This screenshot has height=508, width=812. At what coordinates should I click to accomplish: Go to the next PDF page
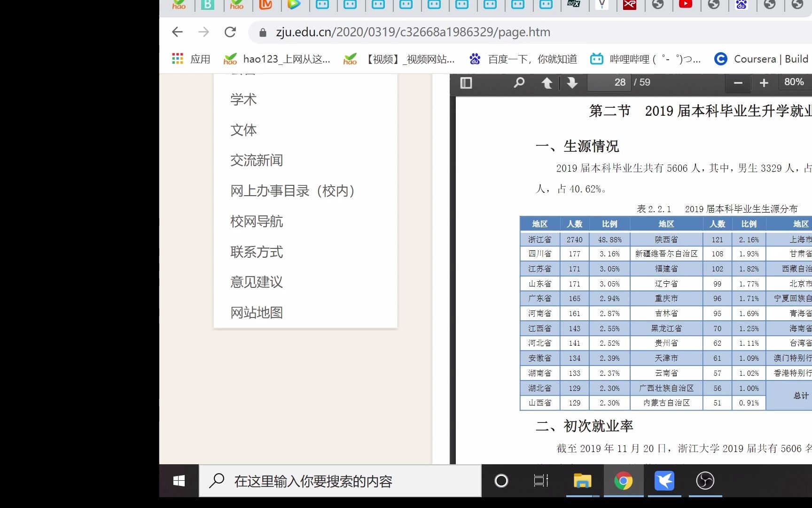pyautogui.click(x=572, y=83)
